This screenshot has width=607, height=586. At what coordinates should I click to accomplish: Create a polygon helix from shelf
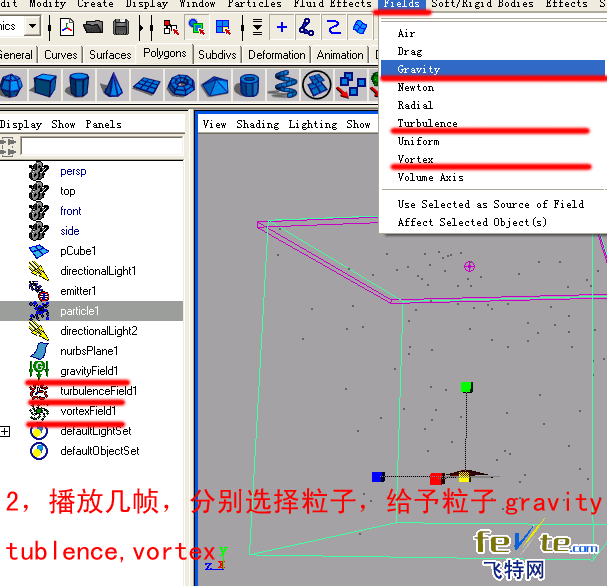click(285, 85)
